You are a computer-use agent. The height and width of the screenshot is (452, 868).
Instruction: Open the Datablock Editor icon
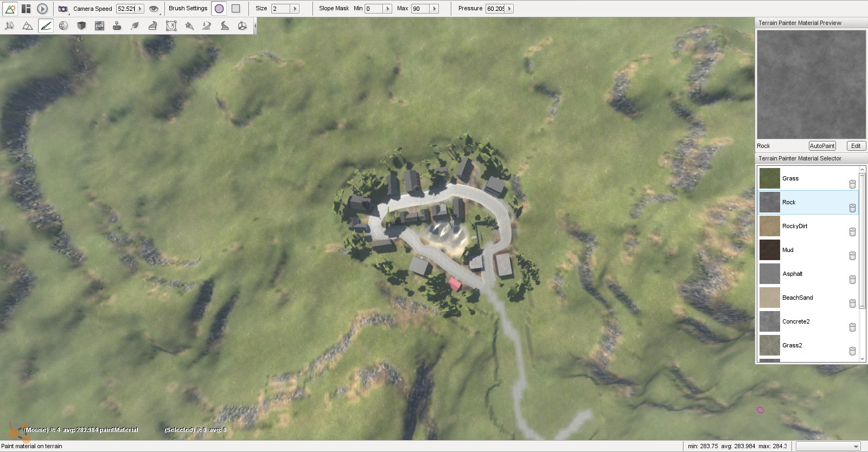point(99,25)
